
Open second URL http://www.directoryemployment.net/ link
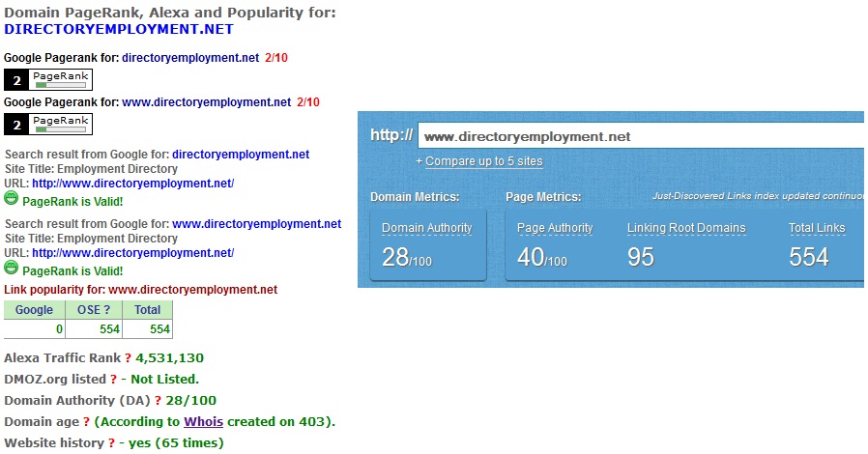(x=132, y=253)
